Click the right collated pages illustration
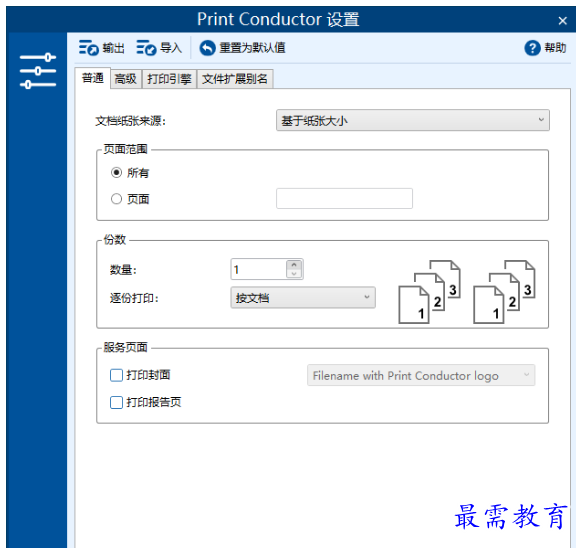Image resolution: width=576 pixels, height=548 pixels. click(x=504, y=292)
